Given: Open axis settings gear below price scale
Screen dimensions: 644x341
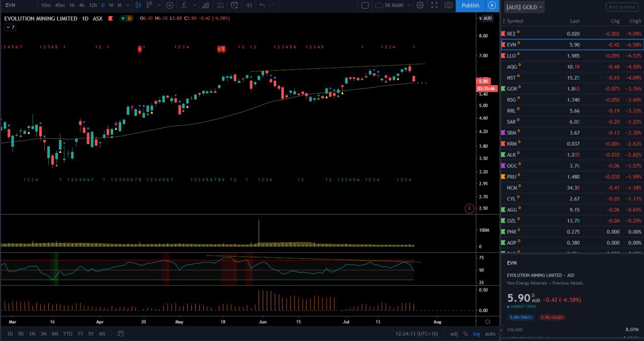Looking at the screenshot, I should tap(488, 321).
